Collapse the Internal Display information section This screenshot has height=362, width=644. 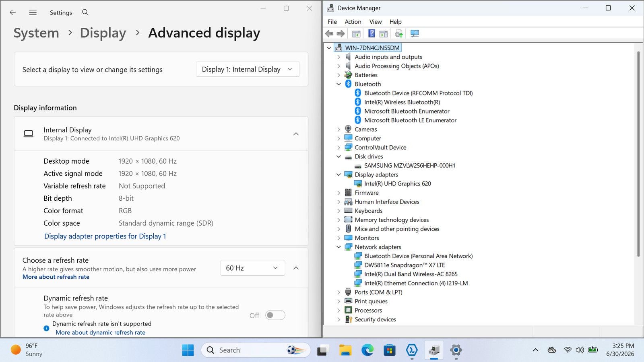(x=296, y=134)
